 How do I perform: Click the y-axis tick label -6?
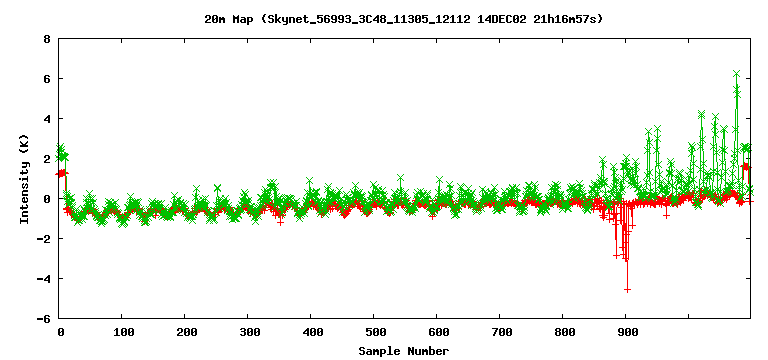click(x=44, y=318)
